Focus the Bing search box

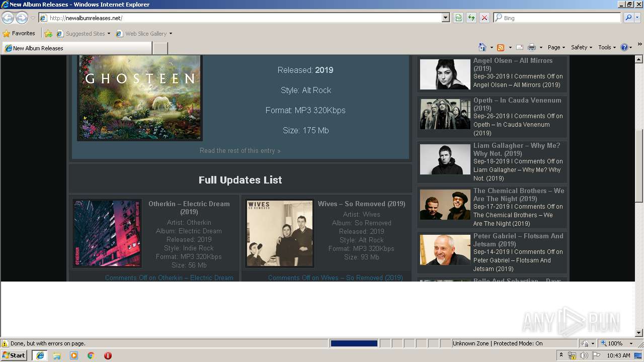pyautogui.click(x=557, y=18)
